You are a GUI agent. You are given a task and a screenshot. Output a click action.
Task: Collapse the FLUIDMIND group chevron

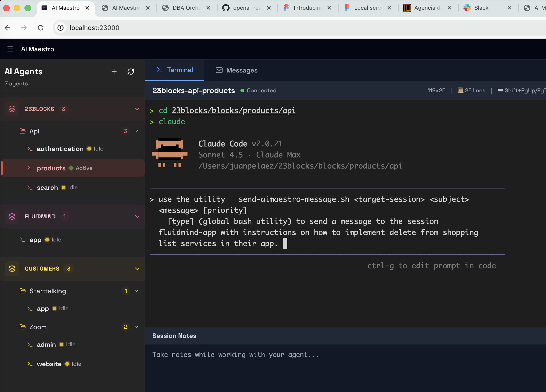click(137, 217)
